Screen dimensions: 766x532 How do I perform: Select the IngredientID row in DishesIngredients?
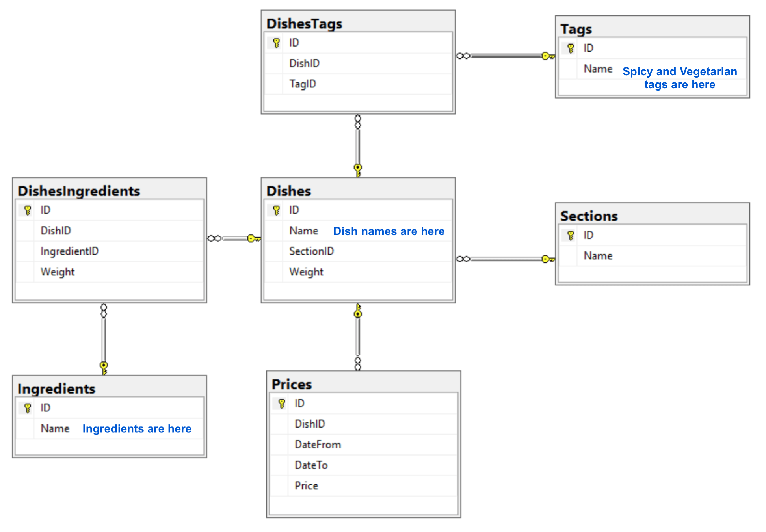[x=69, y=251]
